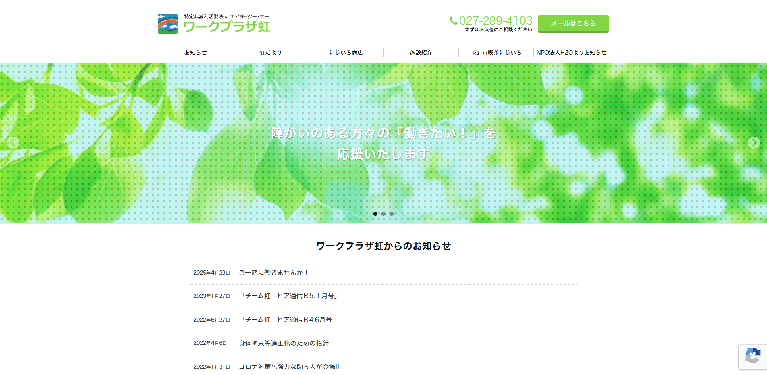Click the ワークプラザ虹からのお知らせ heading
Image resolution: width=767 pixels, height=375 pixels.
click(x=384, y=246)
